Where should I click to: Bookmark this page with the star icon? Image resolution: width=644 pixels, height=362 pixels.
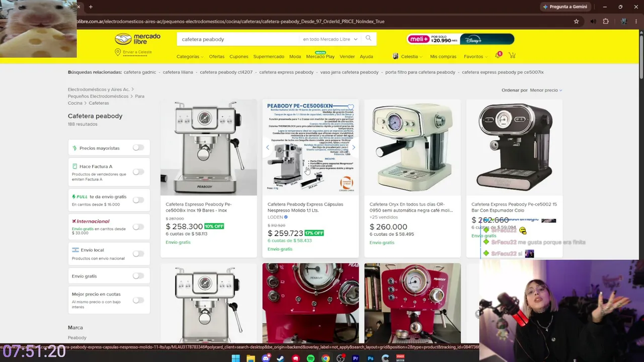[576, 21]
